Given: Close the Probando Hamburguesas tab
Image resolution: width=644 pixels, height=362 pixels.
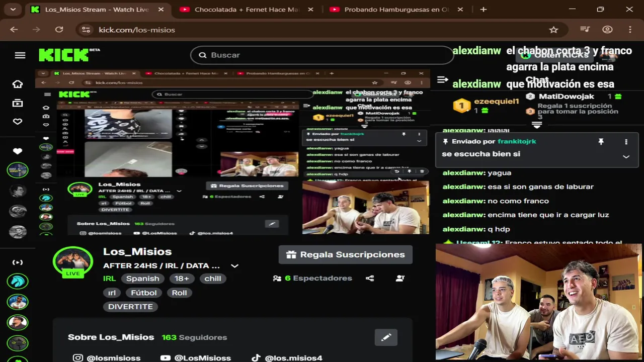Looking at the screenshot, I should [460, 10].
